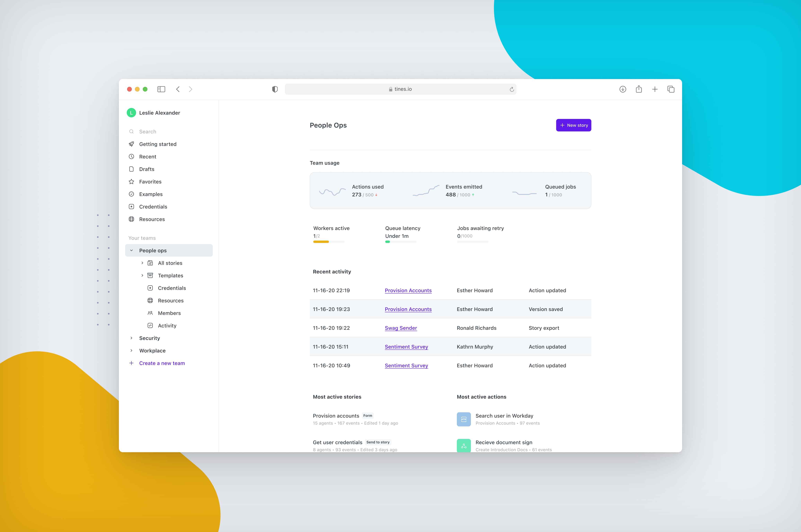Image resolution: width=801 pixels, height=532 pixels.
Task: Click the tines.io address bar
Action: pos(400,89)
